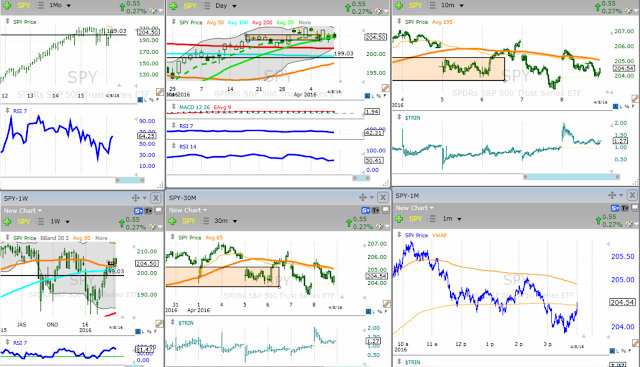Click the blue S symbol-link icon in SPY-1M panel

(614, 208)
